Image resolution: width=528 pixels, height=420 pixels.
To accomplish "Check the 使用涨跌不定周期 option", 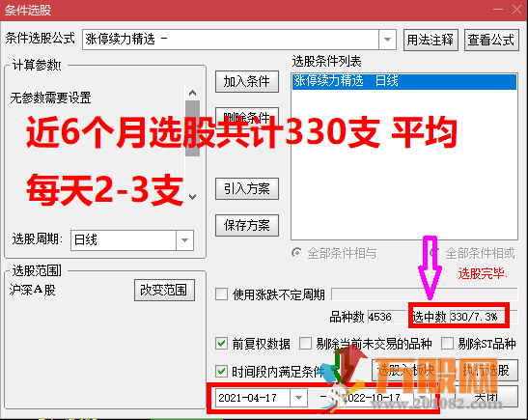I will [x=221, y=294].
